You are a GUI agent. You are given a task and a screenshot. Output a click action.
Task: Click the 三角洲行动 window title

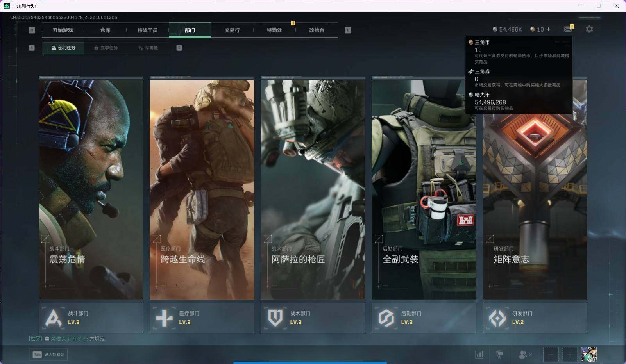24,6
